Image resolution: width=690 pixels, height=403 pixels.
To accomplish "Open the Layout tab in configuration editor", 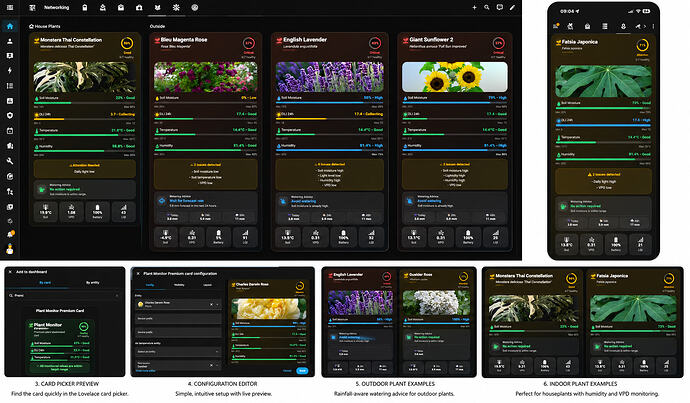I will [207, 285].
